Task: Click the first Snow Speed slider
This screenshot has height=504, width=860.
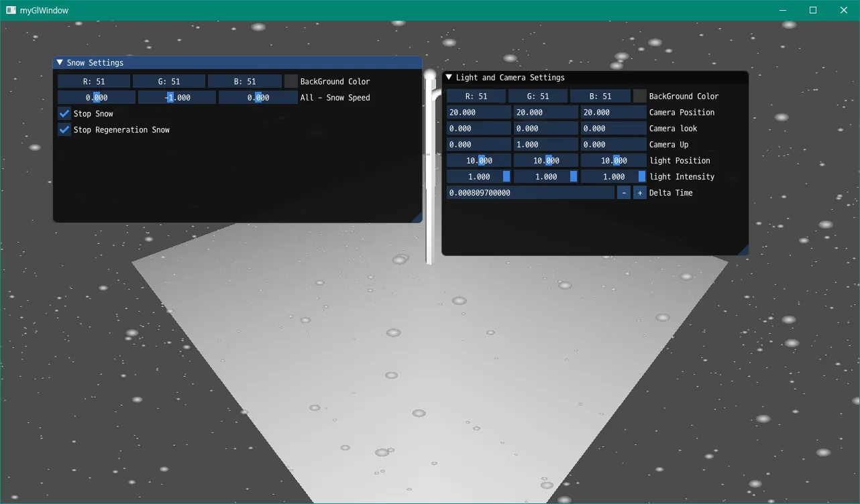Action: tap(97, 97)
